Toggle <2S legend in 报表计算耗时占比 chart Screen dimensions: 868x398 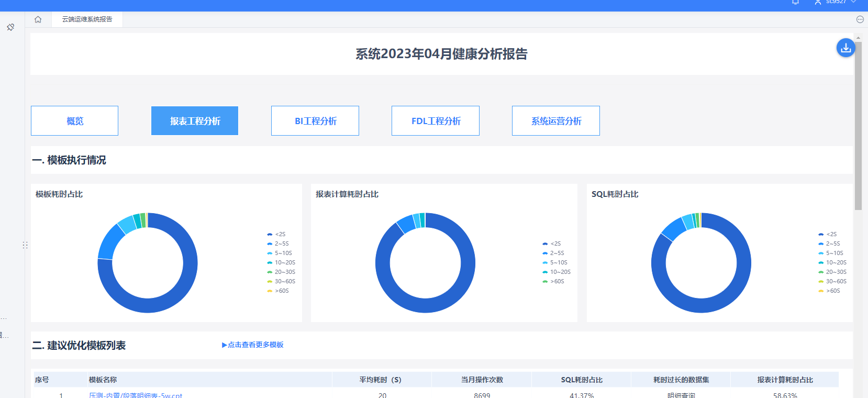552,244
